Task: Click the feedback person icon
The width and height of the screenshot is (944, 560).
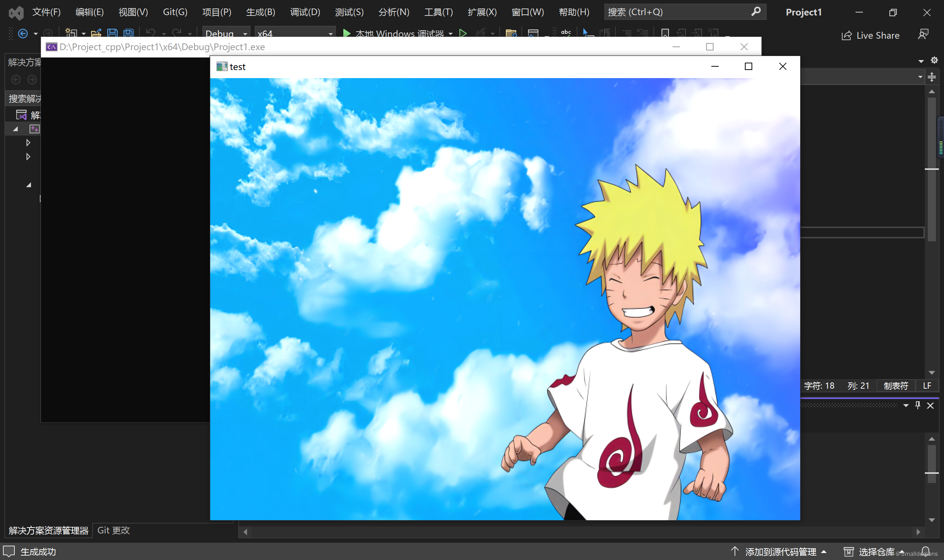Action: point(923,35)
